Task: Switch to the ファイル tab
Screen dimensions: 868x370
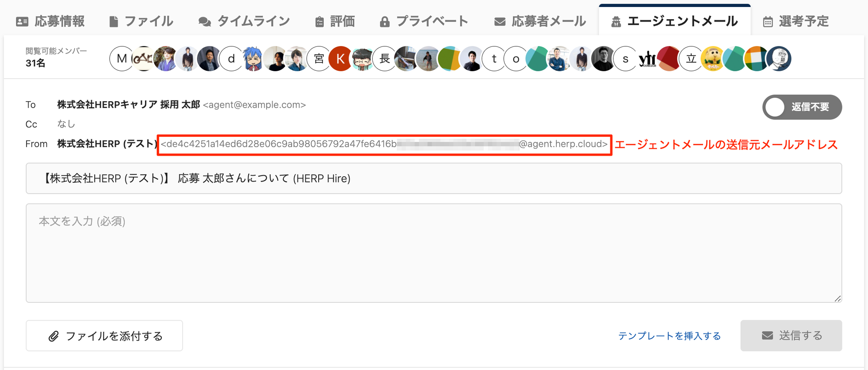Action: 141,21
